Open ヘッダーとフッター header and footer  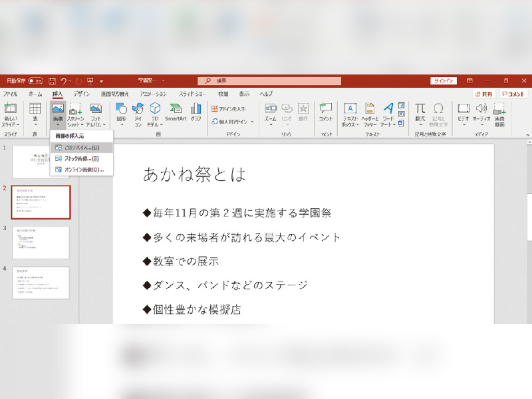pos(370,113)
